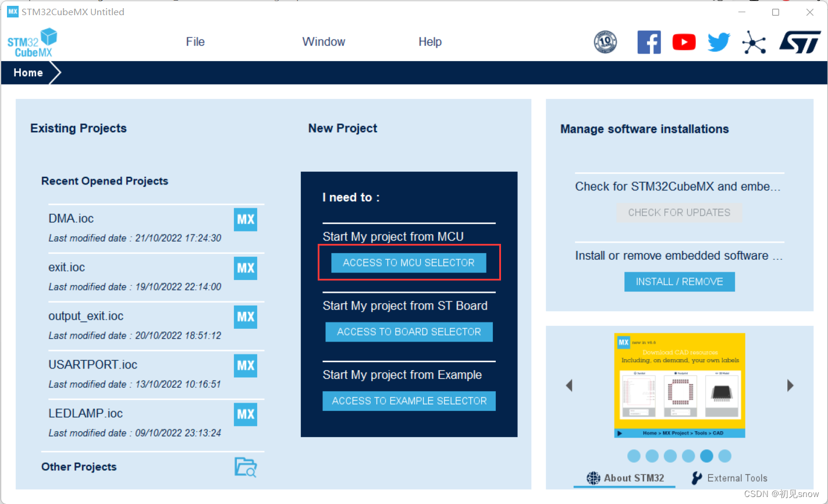Go to the Home breadcrumb
Image resolution: width=828 pixels, height=504 pixels.
[29, 73]
